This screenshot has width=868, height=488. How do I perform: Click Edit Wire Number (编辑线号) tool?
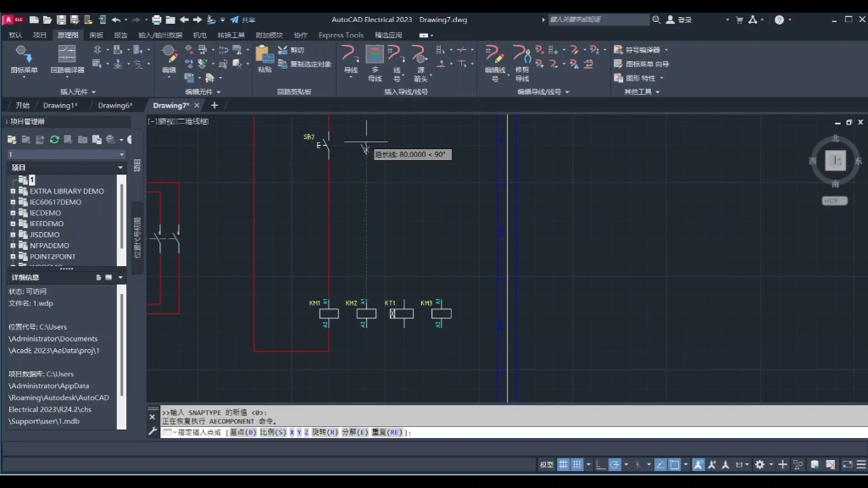(x=495, y=63)
